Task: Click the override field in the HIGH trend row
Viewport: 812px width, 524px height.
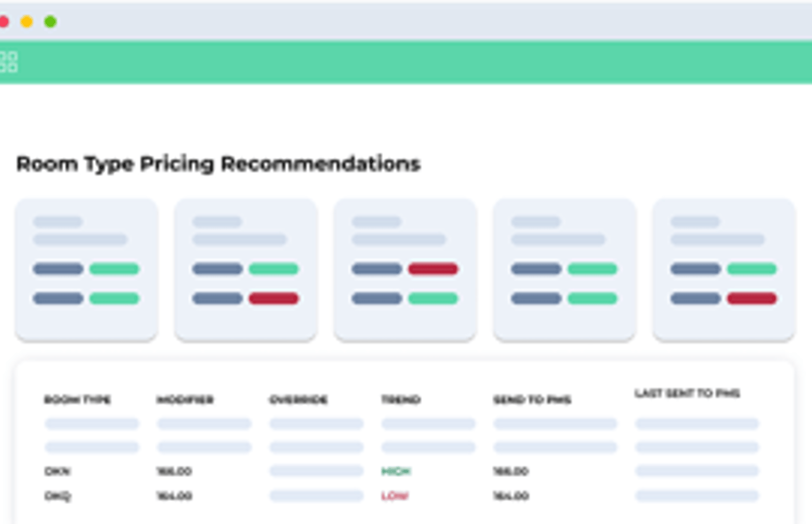Action: [x=316, y=471]
